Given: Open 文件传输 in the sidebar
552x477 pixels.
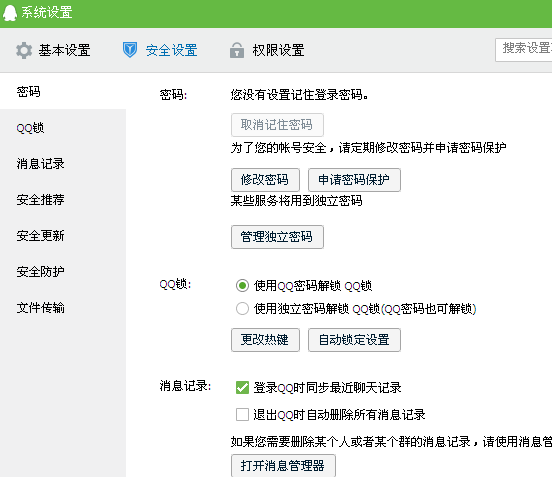Looking at the screenshot, I should click(63, 308).
